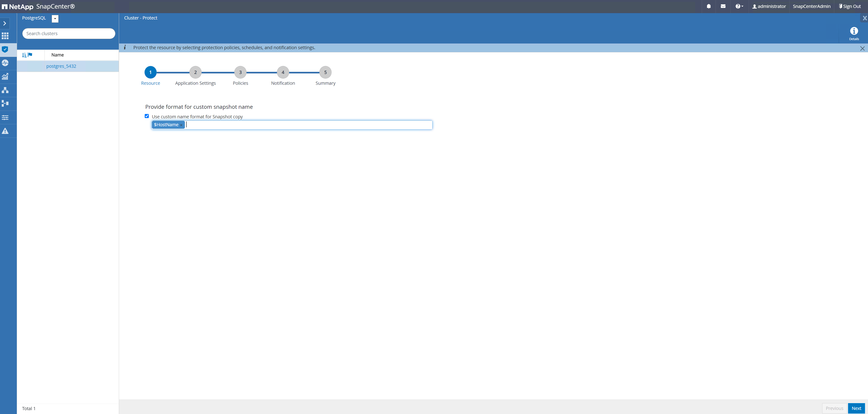Click the envelope/messages icon in top bar
868x414 pixels.
tap(724, 6)
